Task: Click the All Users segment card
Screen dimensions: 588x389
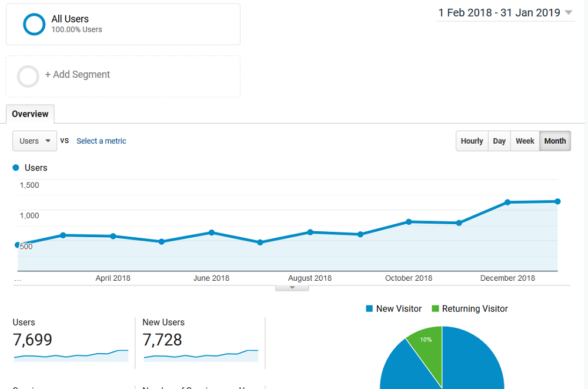Action: (123, 24)
